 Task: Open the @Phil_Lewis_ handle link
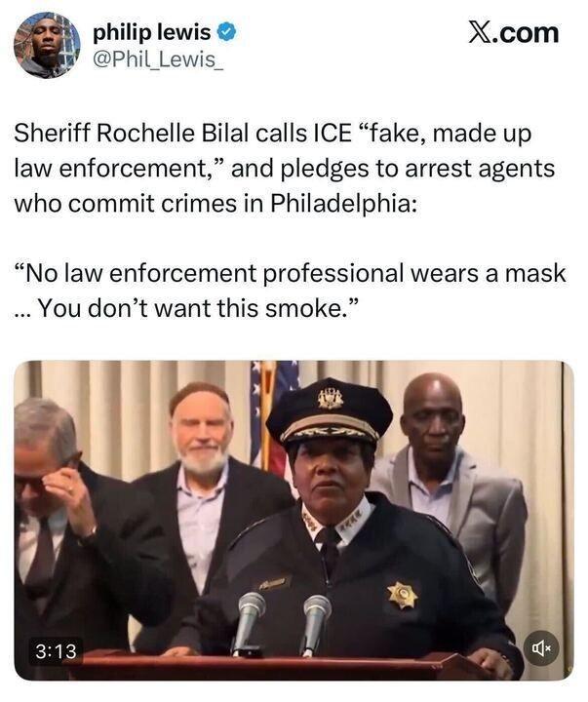[x=158, y=59]
